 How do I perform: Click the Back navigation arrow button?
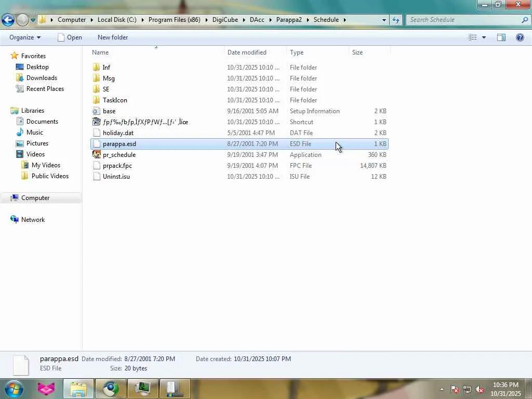click(8, 20)
